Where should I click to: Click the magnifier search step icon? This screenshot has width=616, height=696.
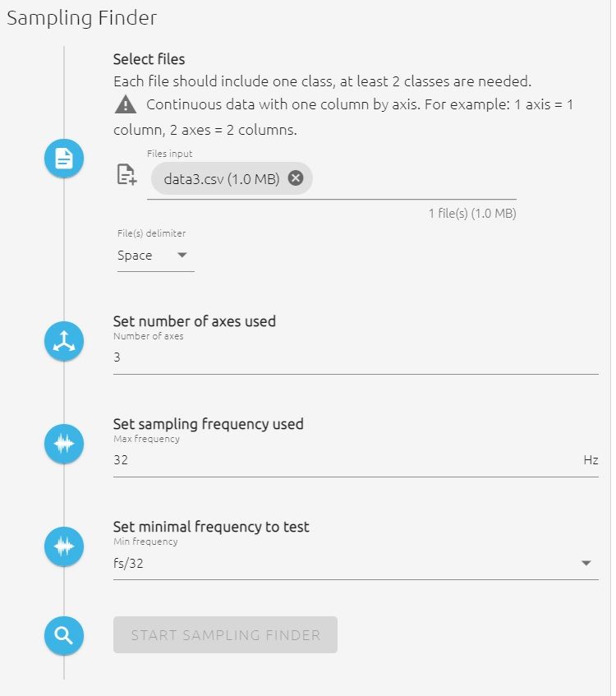(64, 635)
